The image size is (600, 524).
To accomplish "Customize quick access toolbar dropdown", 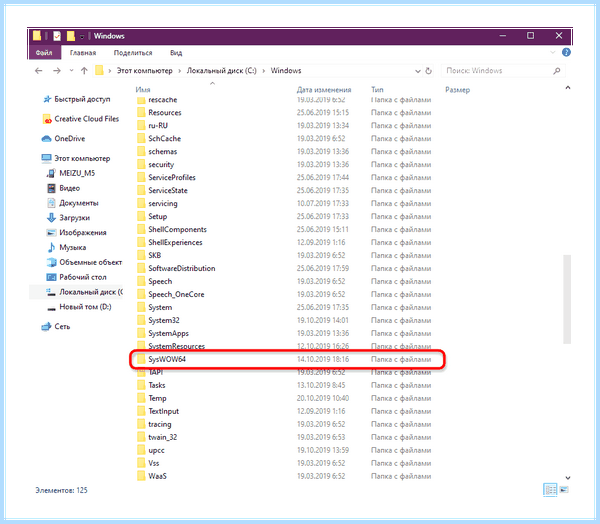I will (x=82, y=37).
